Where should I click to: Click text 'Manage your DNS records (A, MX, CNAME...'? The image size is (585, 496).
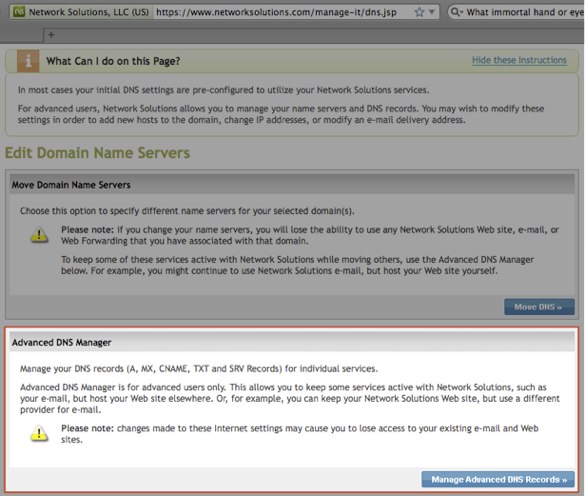pyautogui.click(x=199, y=369)
